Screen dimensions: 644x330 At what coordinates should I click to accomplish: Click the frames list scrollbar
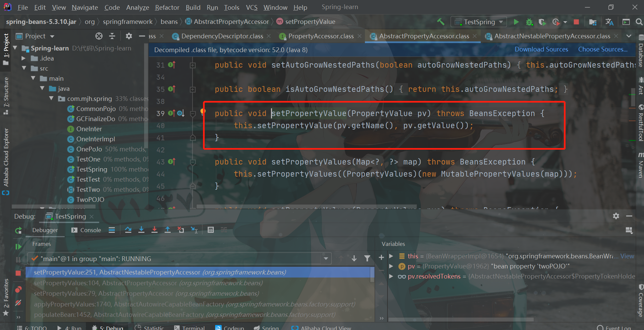coord(372,274)
